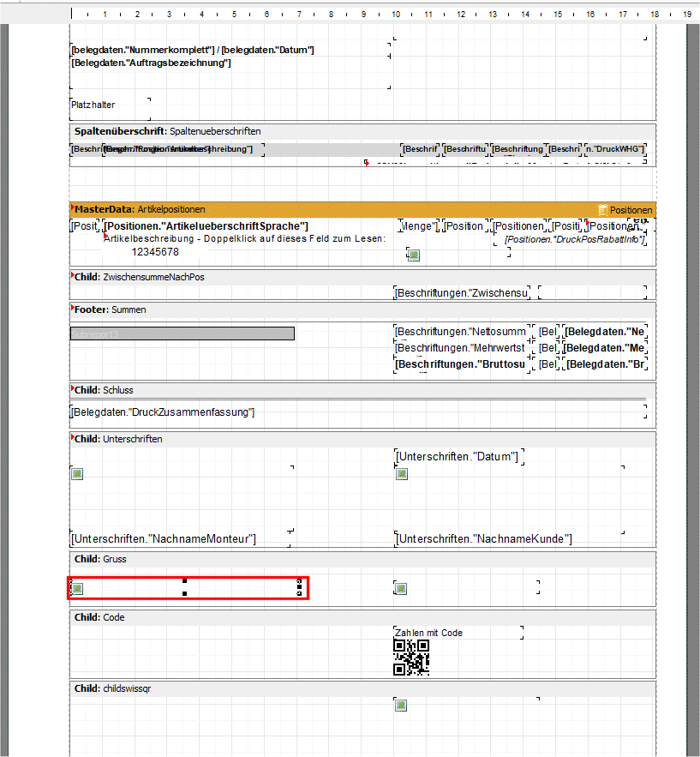This screenshot has height=757, width=700.
Task: Select the bold Belegdaten "Ne value field
Action: pyautogui.click(x=605, y=332)
